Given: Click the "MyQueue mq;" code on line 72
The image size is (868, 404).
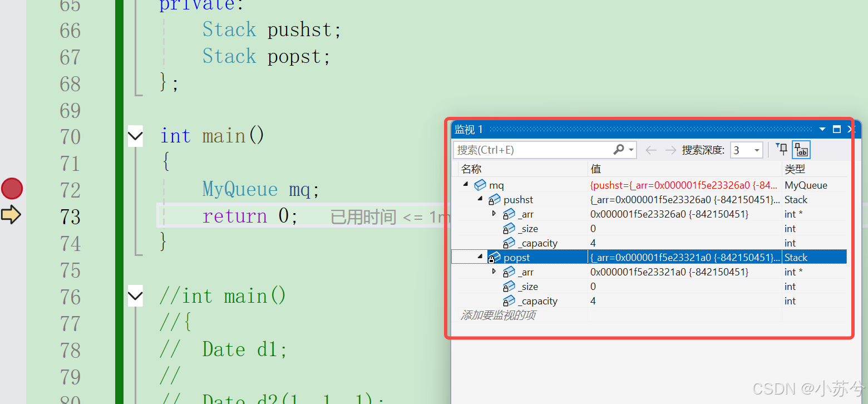Looking at the screenshot, I should pos(261,190).
